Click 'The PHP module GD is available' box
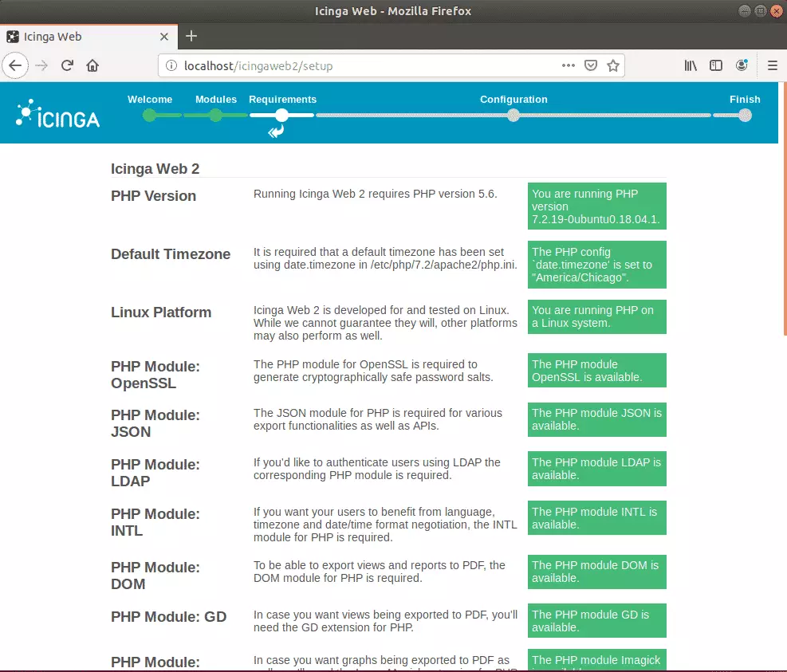Screen dimensions: 787x672 (x=596, y=620)
